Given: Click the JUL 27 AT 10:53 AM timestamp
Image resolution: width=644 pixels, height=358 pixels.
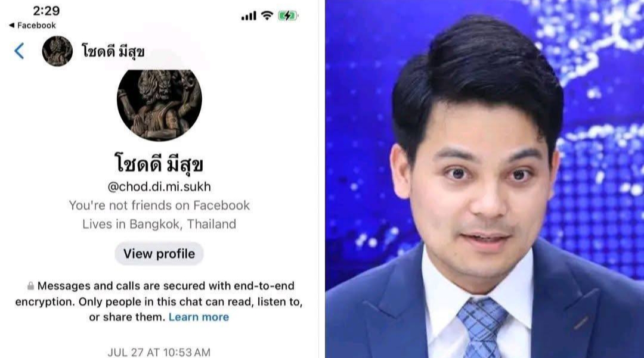Looking at the screenshot, I should 159,352.
